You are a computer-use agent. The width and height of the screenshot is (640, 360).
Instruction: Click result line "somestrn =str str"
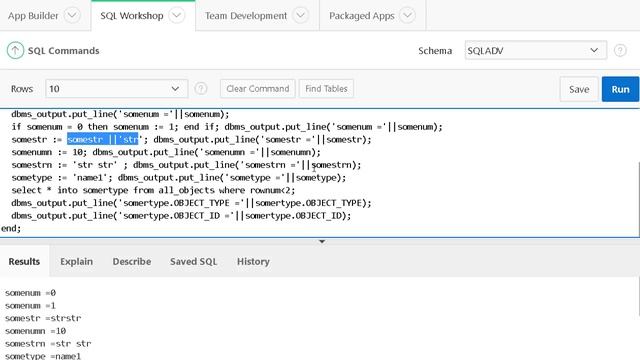tap(48, 344)
